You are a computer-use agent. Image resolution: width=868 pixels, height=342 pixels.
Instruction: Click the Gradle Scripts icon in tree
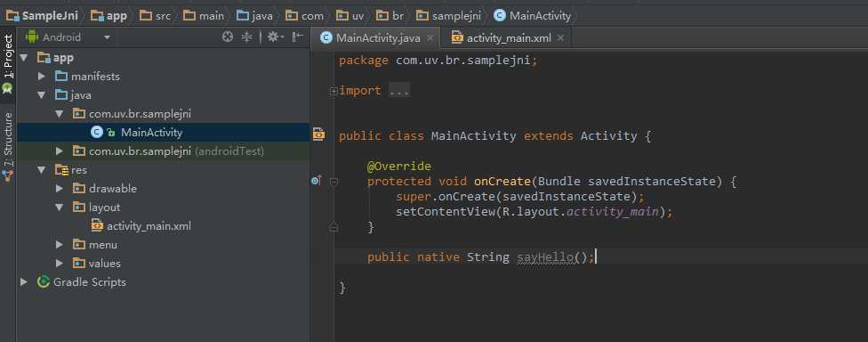point(44,282)
